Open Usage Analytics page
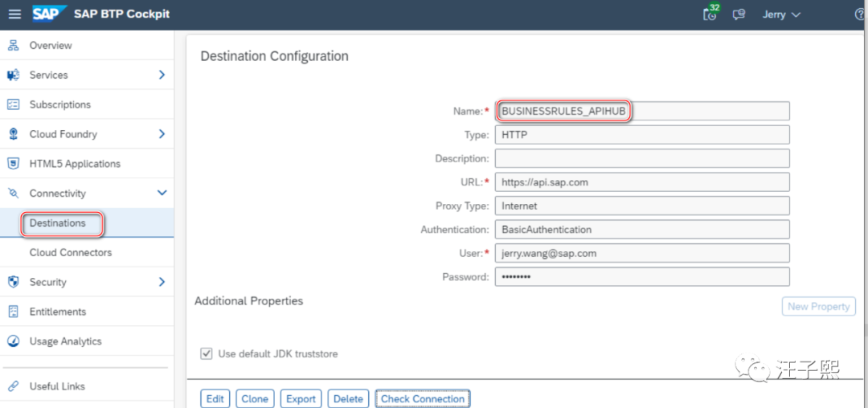Screen dimensions: 868x408 coord(65,341)
